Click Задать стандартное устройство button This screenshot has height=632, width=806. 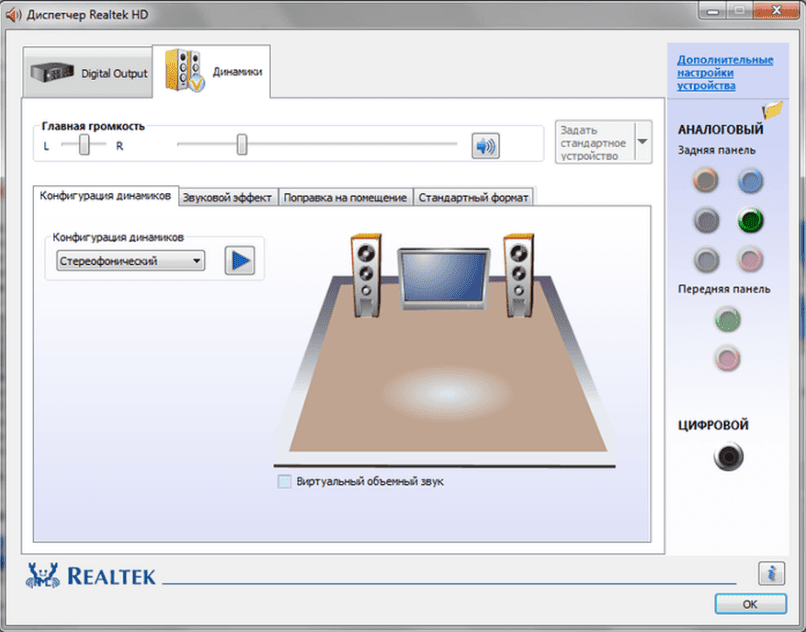point(595,142)
